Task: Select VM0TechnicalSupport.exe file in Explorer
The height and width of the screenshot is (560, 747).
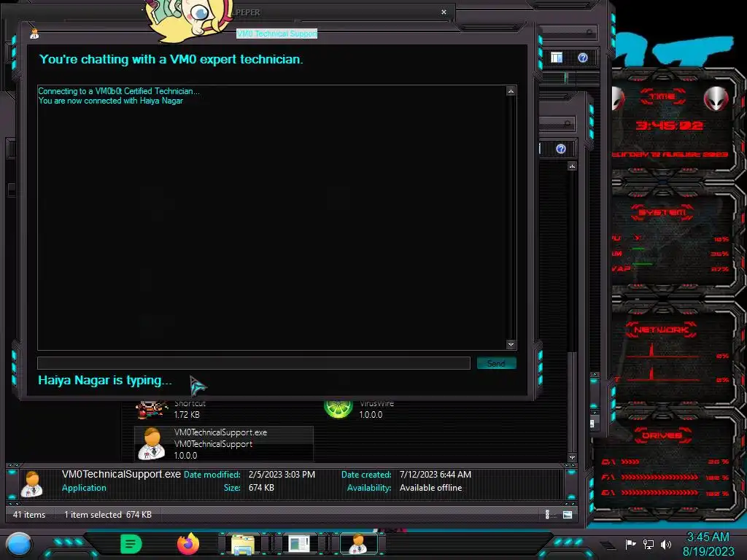Action: [223, 444]
